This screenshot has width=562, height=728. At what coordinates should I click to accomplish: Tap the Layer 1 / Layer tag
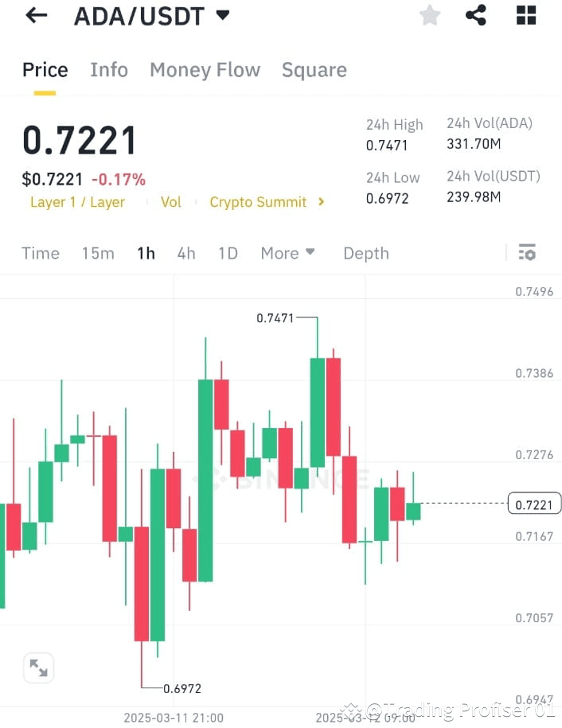pos(77,202)
